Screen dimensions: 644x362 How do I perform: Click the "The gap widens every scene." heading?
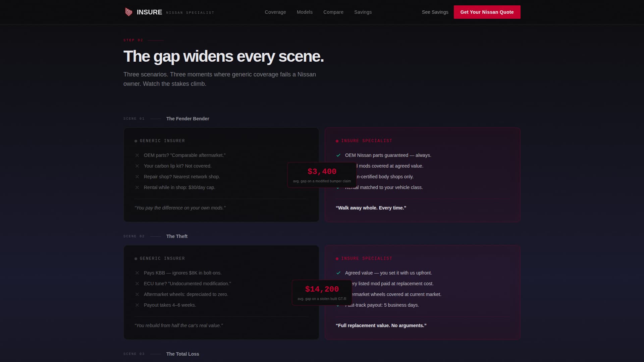pyautogui.click(x=223, y=56)
